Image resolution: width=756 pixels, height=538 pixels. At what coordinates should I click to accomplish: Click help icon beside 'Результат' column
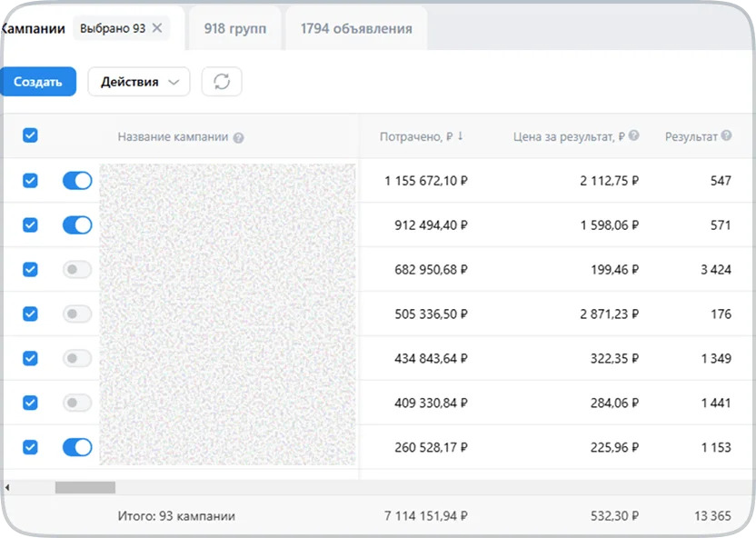(x=726, y=136)
